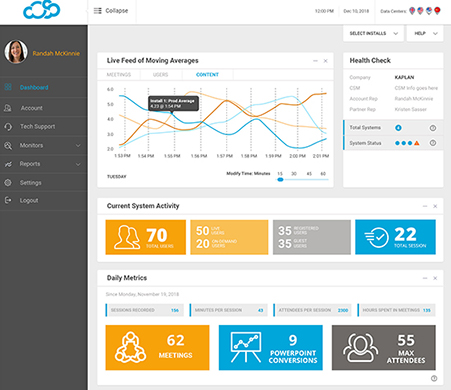Click the 50 Live Users tile

tap(229, 237)
